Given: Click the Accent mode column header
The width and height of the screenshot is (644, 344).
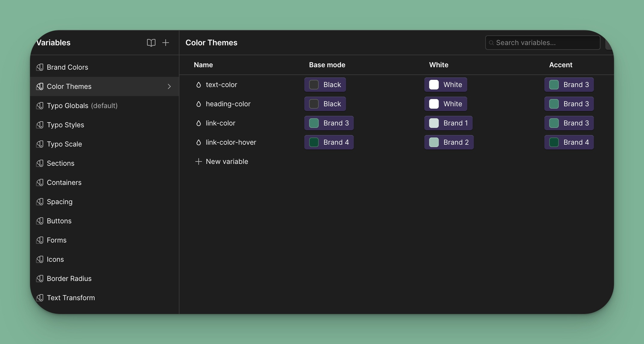Looking at the screenshot, I should (561, 65).
